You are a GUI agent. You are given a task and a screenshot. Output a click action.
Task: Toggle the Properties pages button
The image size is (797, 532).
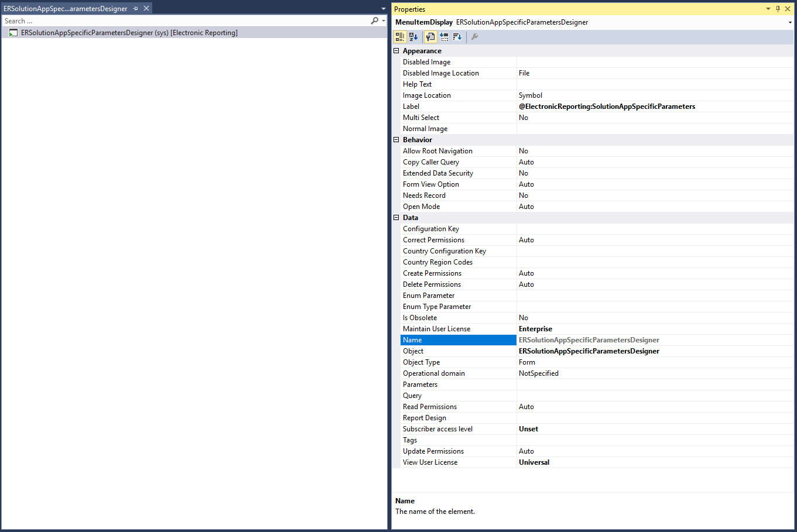click(x=430, y=37)
